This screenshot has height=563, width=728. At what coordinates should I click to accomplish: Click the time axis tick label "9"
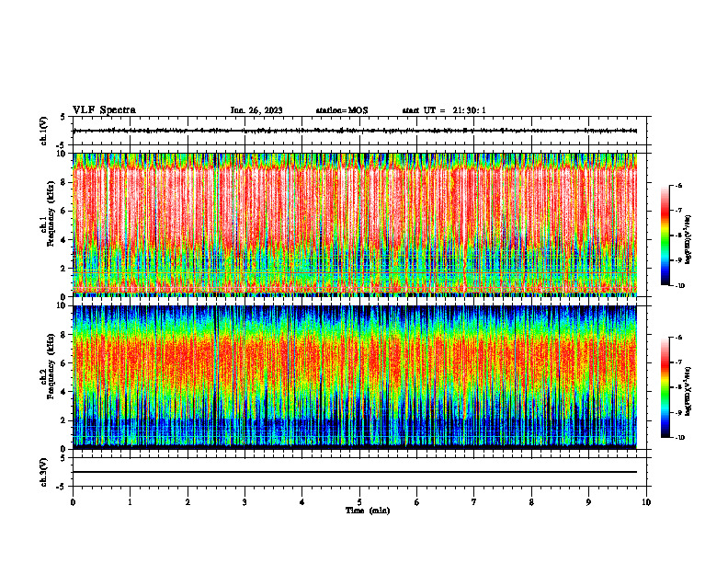click(x=588, y=502)
